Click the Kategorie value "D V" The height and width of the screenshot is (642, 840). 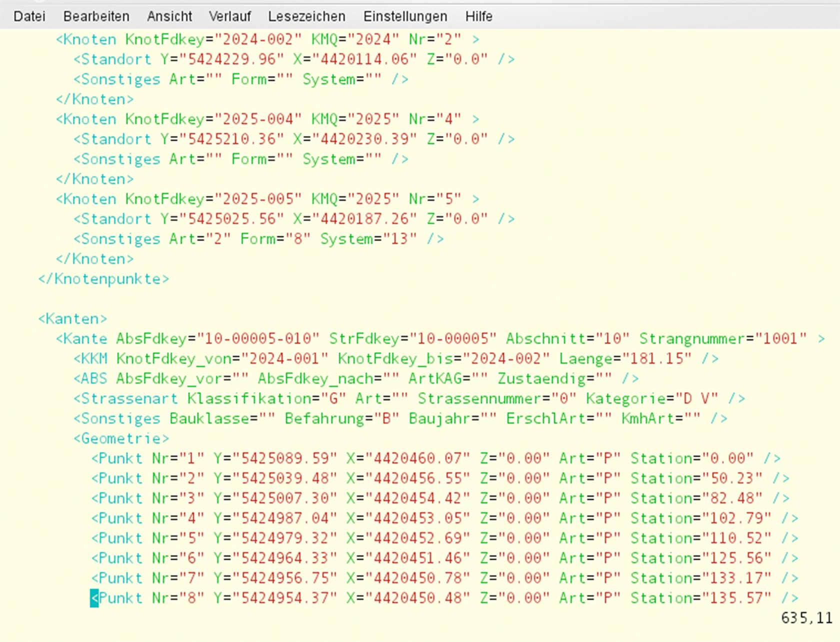pos(696,399)
